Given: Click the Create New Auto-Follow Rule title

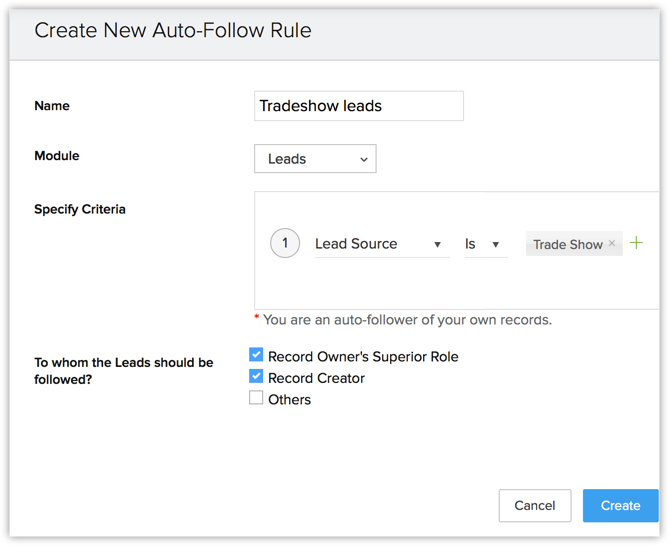Looking at the screenshot, I should coord(173,31).
